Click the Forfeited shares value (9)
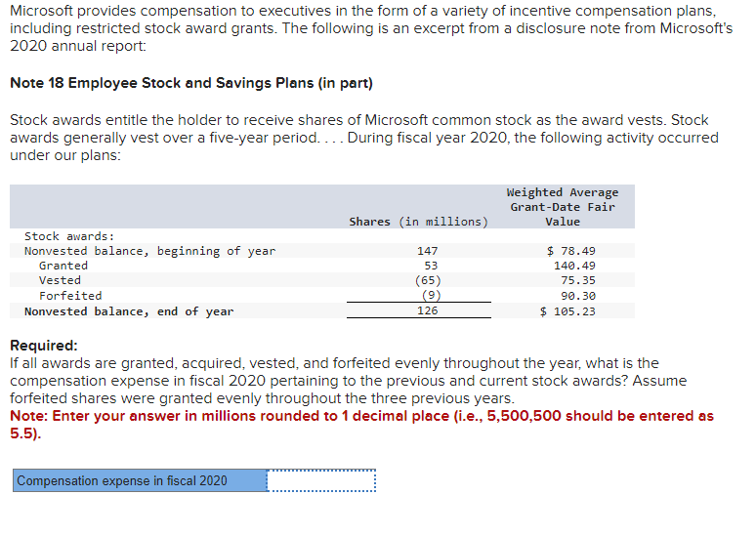The height and width of the screenshot is (536, 756). pos(431,295)
